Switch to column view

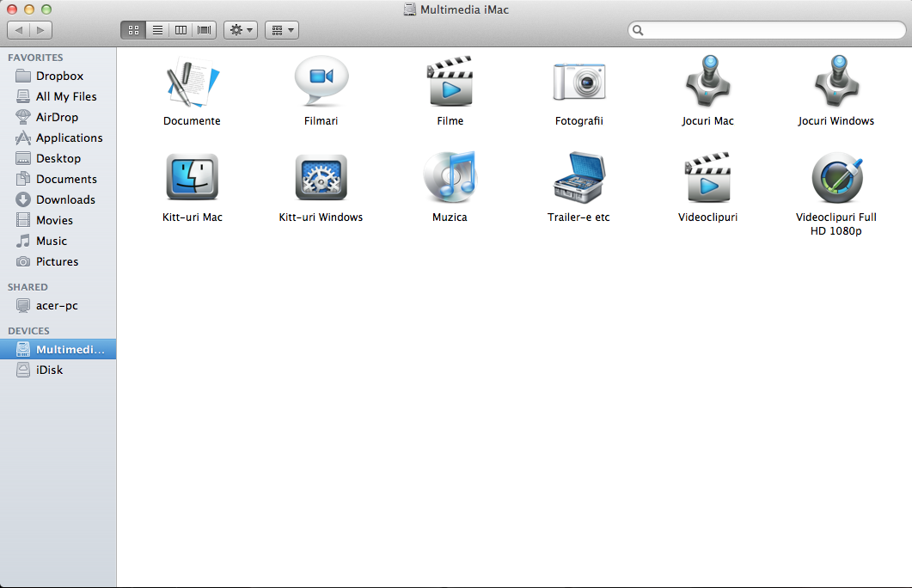(181, 30)
